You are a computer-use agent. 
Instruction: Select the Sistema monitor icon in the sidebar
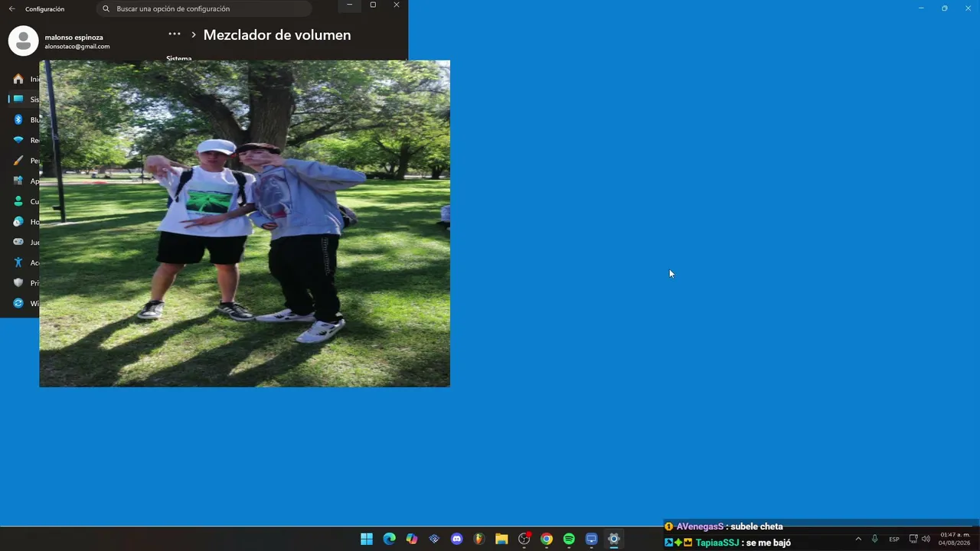(18, 99)
